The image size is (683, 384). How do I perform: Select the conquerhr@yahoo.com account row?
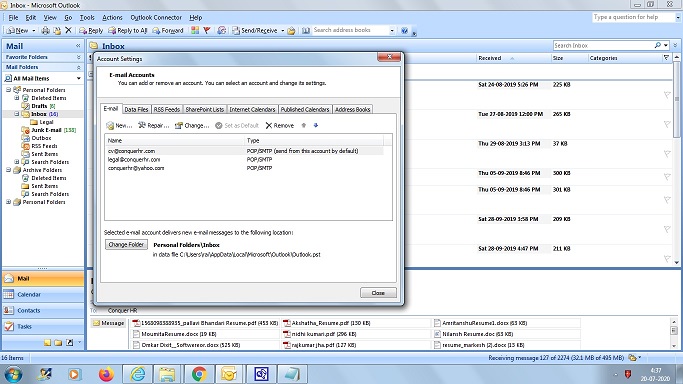click(244, 168)
